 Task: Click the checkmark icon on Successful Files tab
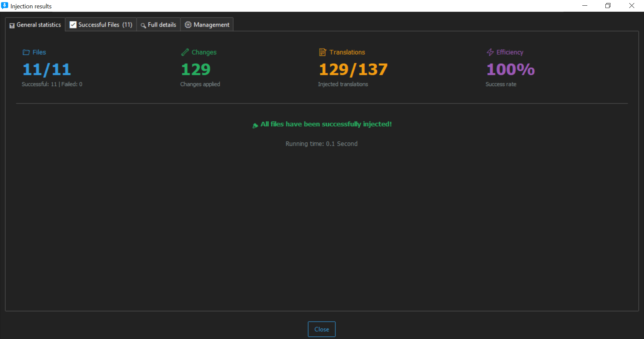coord(73,25)
